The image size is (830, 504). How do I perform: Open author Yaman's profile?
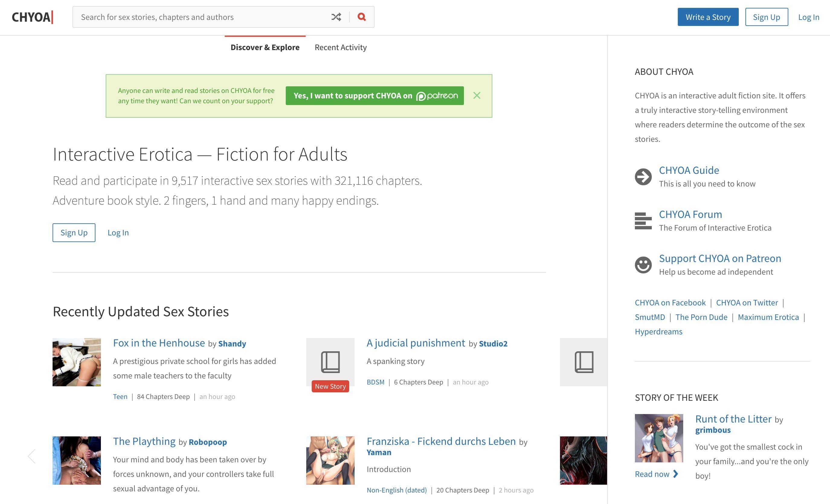click(x=379, y=452)
